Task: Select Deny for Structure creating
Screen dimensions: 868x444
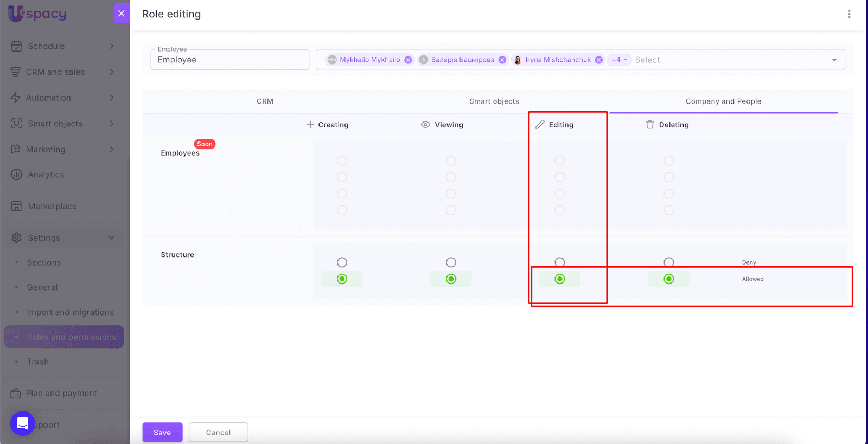Action: (342, 262)
